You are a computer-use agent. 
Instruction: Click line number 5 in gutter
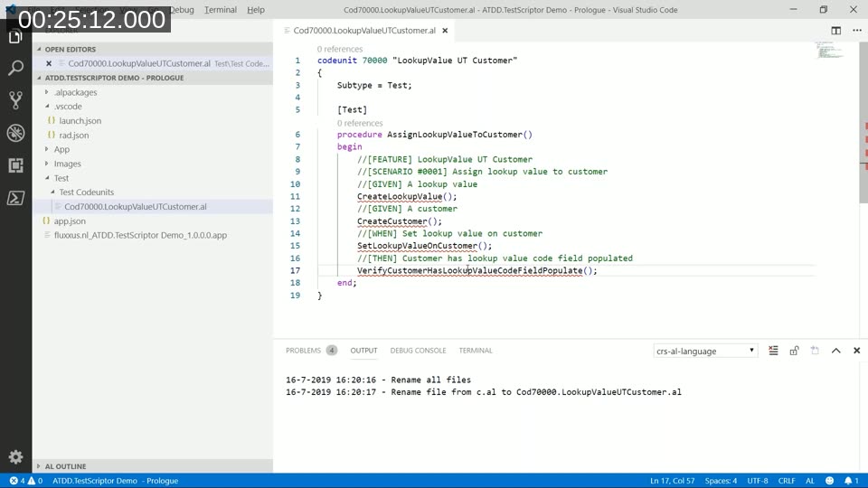pos(297,109)
